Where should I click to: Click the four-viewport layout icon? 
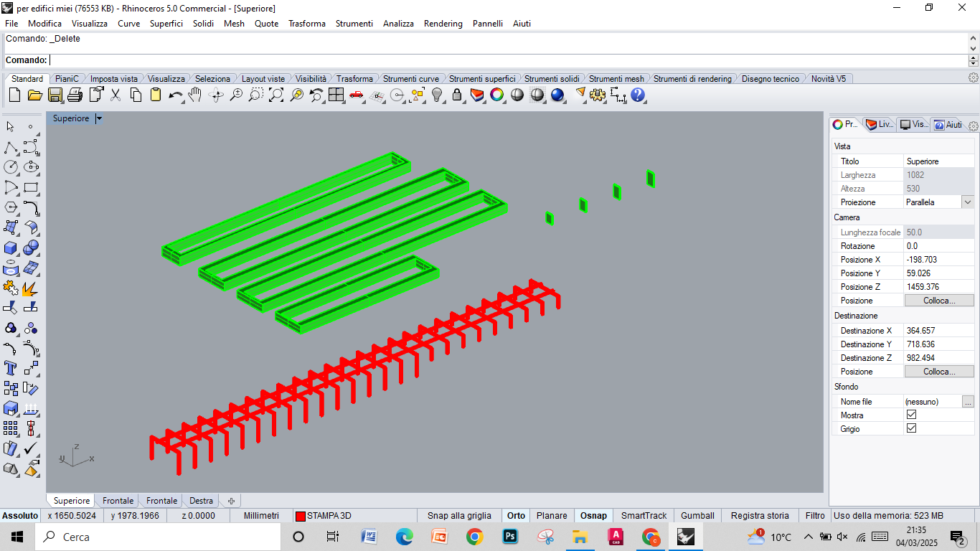pyautogui.click(x=336, y=95)
